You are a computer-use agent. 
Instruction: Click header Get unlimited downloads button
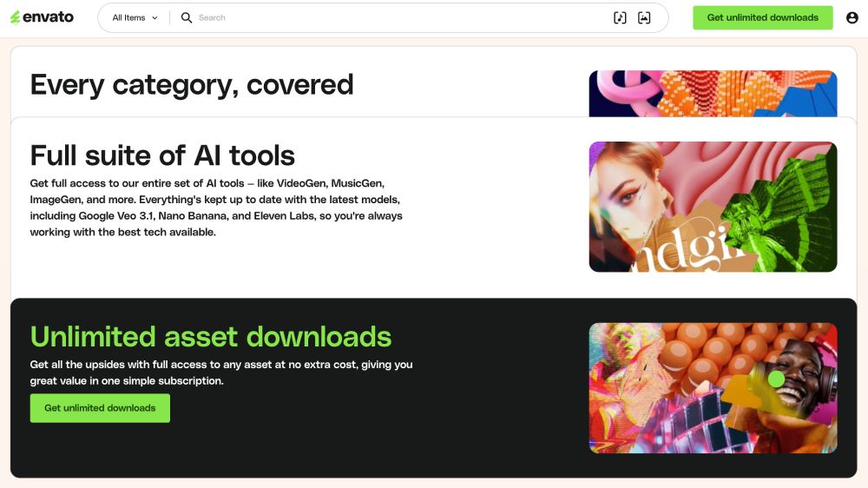763,17
